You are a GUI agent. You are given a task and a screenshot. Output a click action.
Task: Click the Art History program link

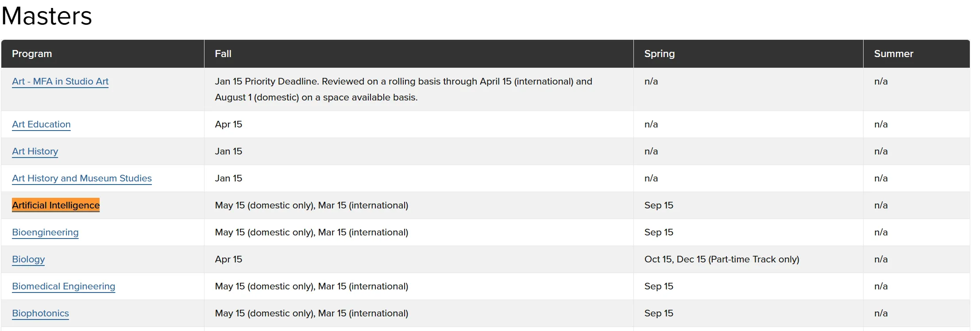click(35, 151)
